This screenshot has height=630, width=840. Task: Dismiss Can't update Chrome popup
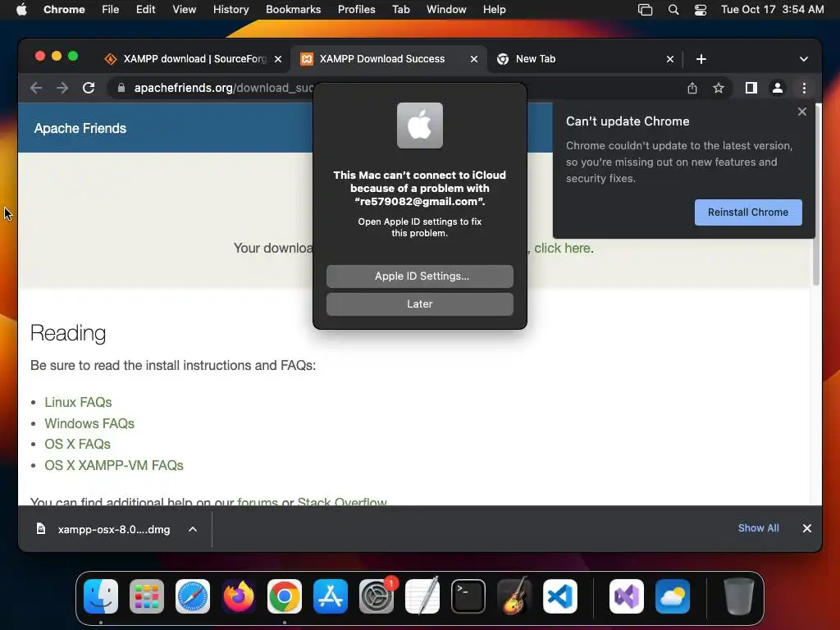[x=801, y=112]
